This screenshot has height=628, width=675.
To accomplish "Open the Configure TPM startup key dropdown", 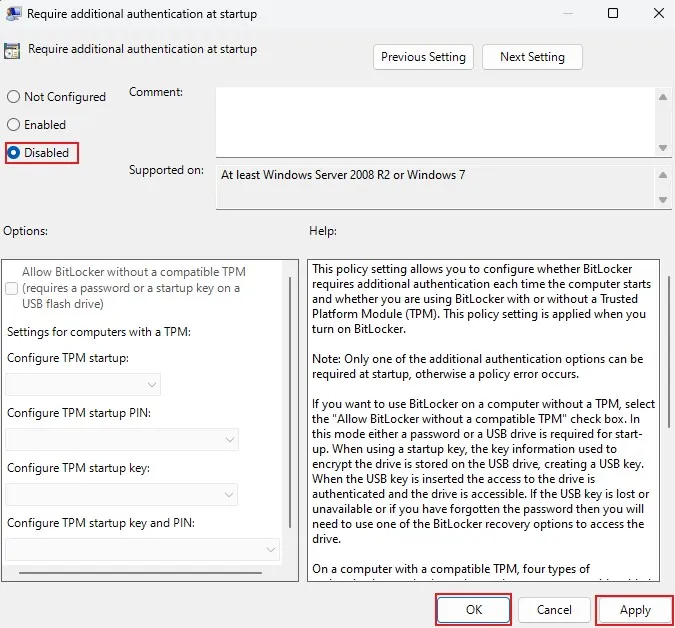I will click(x=122, y=495).
